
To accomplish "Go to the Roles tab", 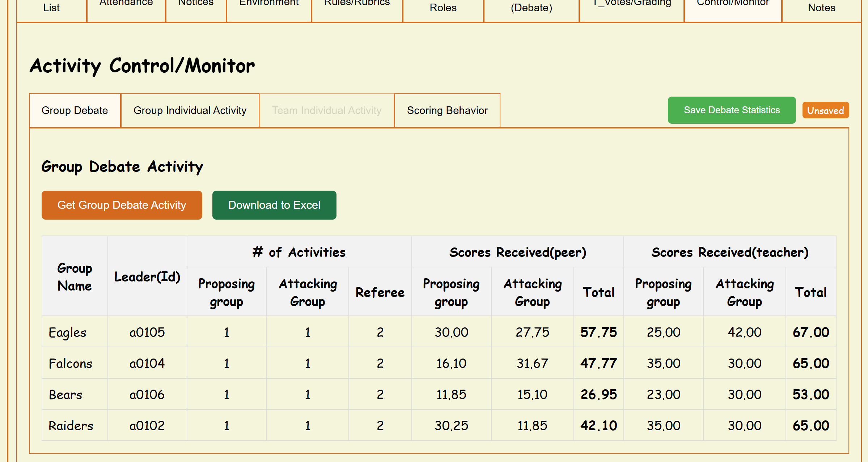I will (443, 8).
